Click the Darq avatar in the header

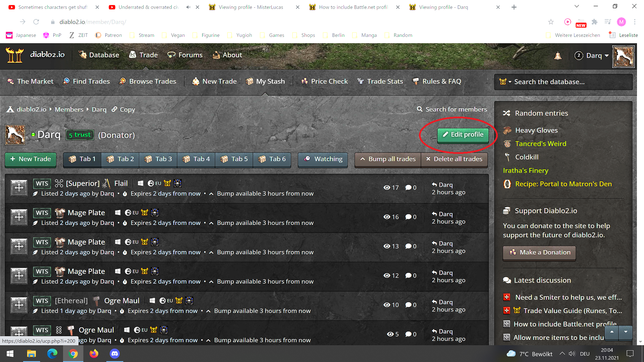pos(624,57)
